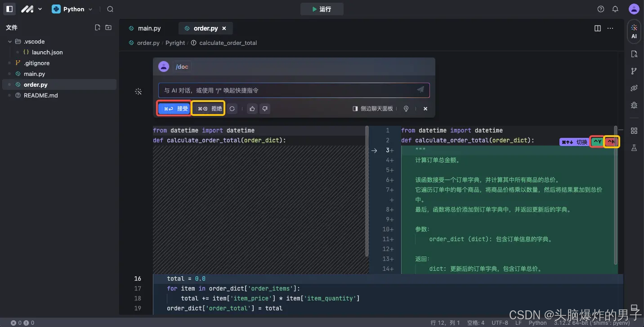Image resolution: width=644 pixels, height=327 pixels.
Task: Launch the debug bug icon panel
Action: (x=634, y=105)
